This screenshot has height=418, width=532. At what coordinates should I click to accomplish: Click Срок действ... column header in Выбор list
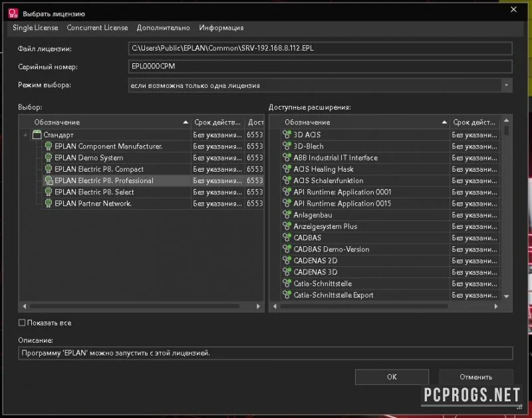coord(218,122)
